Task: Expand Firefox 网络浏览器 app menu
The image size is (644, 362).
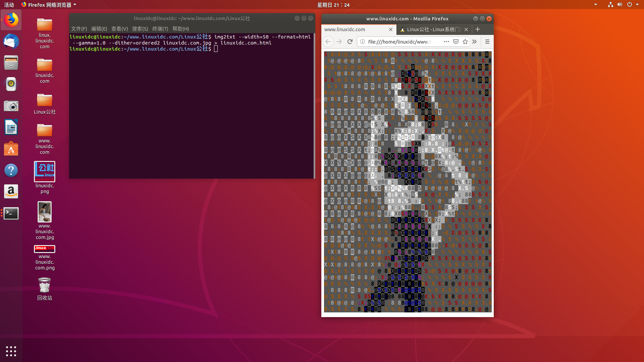Action: click(49, 5)
